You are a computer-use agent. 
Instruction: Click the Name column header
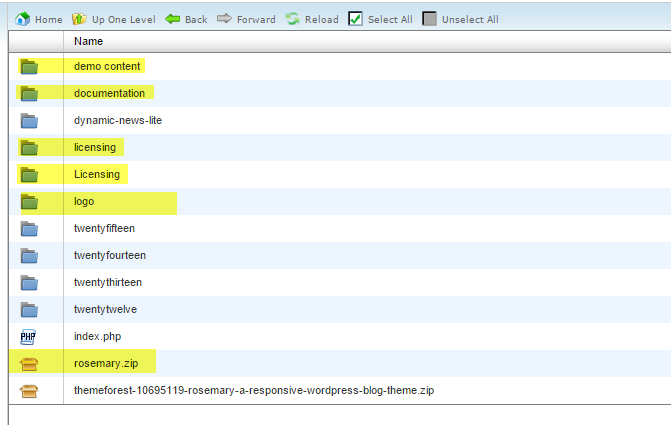(x=88, y=42)
